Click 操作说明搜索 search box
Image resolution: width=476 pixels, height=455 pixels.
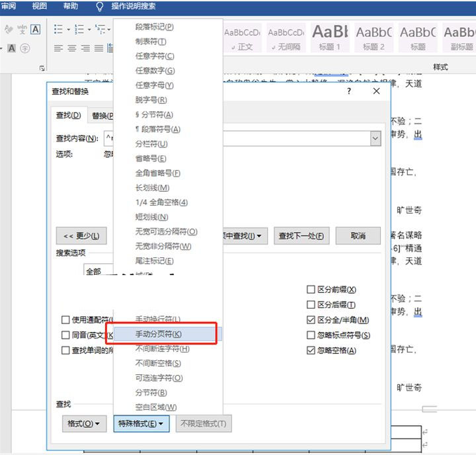(134, 6)
